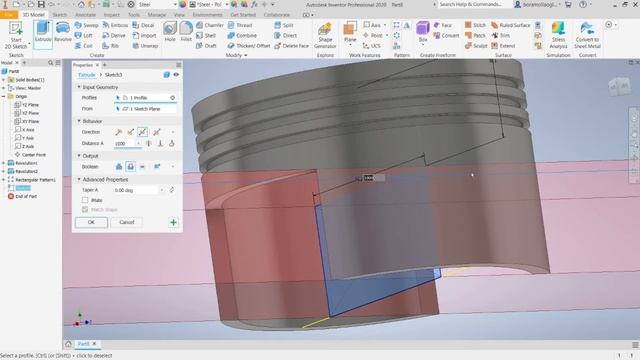Image resolution: width=640 pixels, height=360 pixels.
Task: Select the Revolve tool in the ribbon
Action: (x=62, y=33)
